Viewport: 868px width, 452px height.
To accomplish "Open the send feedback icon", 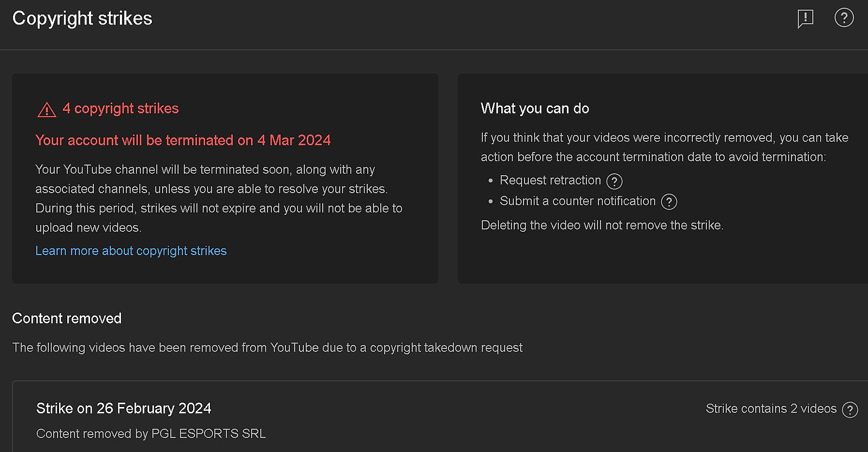I will click(x=806, y=18).
